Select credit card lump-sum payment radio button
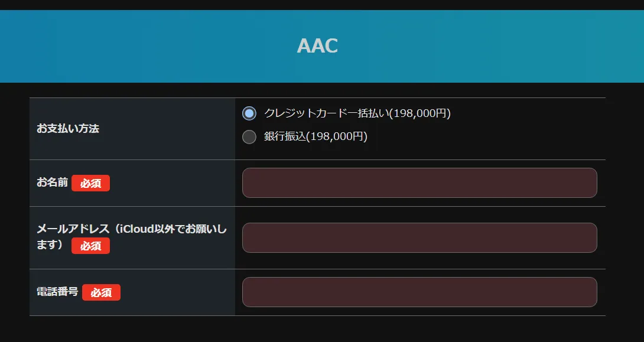644x342 pixels. click(249, 113)
